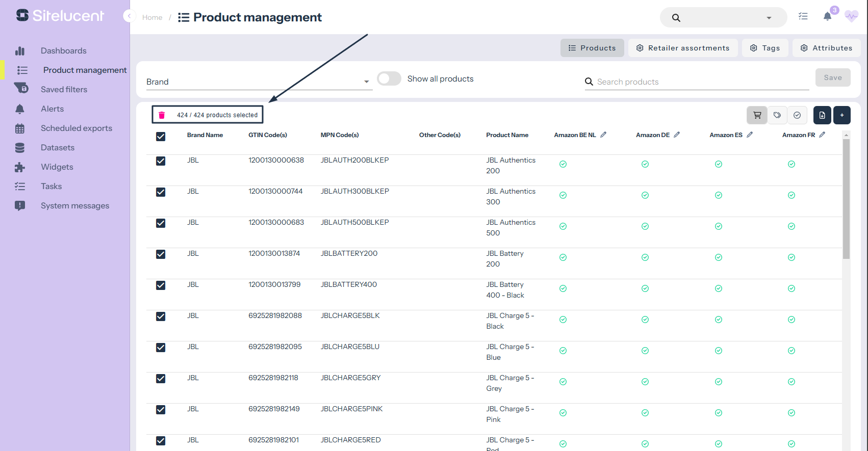Collapse the sidebar with chevron button
The image size is (868, 451).
pyautogui.click(x=129, y=16)
